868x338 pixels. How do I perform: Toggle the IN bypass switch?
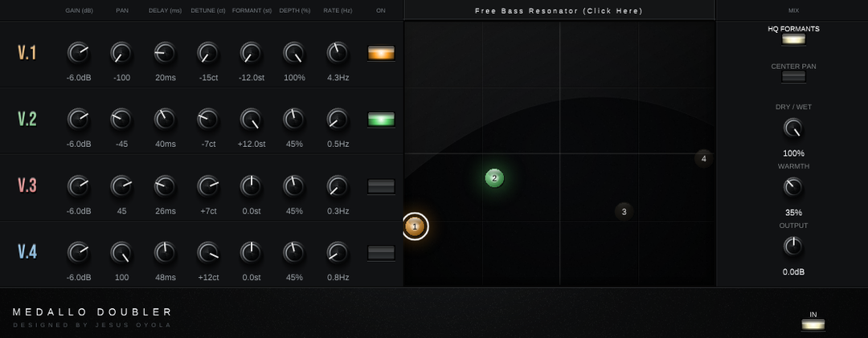tap(813, 324)
